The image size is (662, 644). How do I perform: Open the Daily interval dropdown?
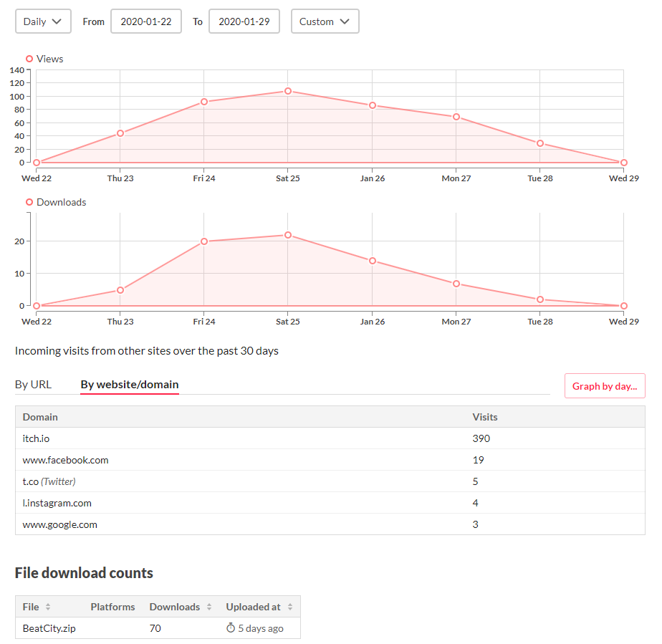pyautogui.click(x=43, y=21)
